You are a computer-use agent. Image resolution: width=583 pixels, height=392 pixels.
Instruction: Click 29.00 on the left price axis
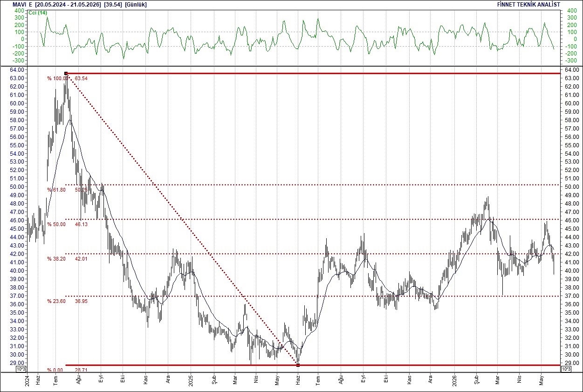17,363
